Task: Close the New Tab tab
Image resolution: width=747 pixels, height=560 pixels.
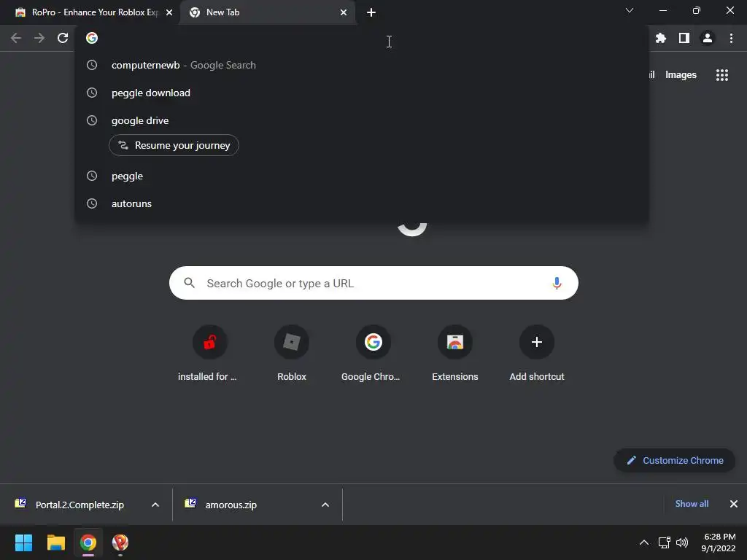Action: pyautogui.click(x=344, y=12)
